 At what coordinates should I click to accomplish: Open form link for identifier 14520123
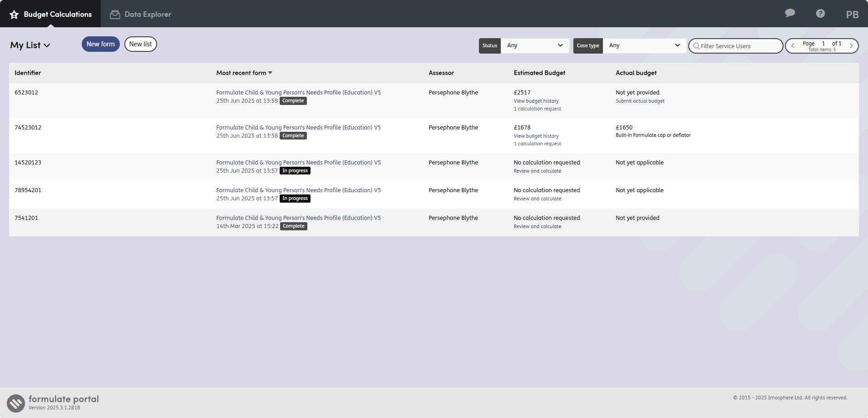pos(298,162)
